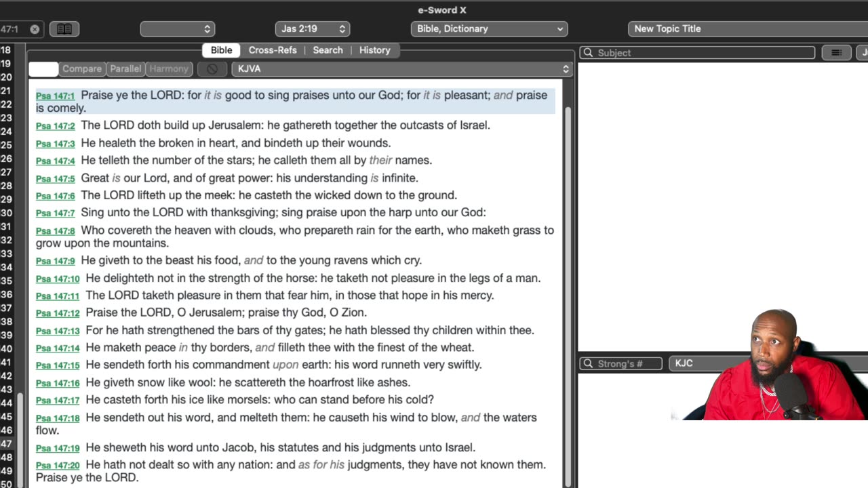Open the Psa 147:17 verse link
Viewport: 868px width, 488px height.
58,401
